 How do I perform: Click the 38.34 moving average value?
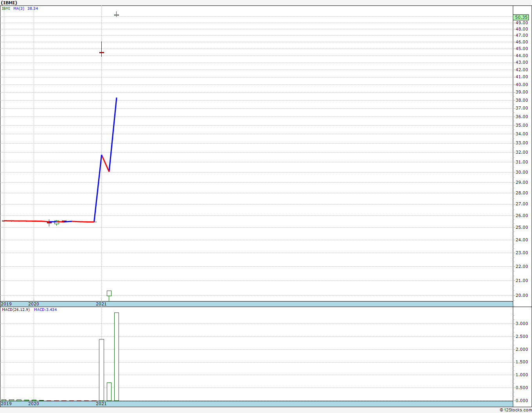coord(32,8)
